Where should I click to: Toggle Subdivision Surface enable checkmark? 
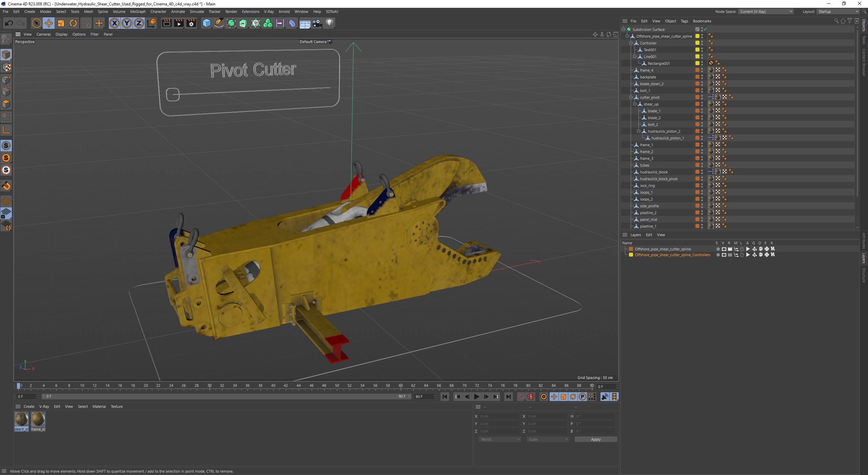706,30
